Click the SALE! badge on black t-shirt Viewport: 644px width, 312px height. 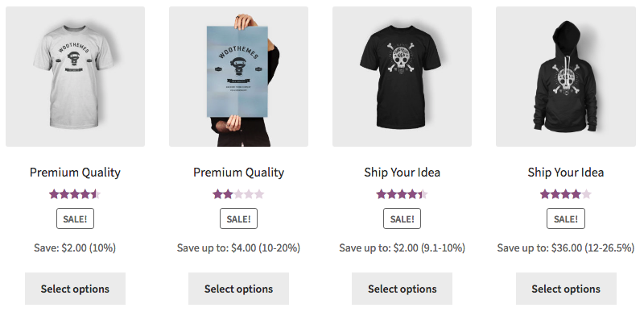click(402, 218)
